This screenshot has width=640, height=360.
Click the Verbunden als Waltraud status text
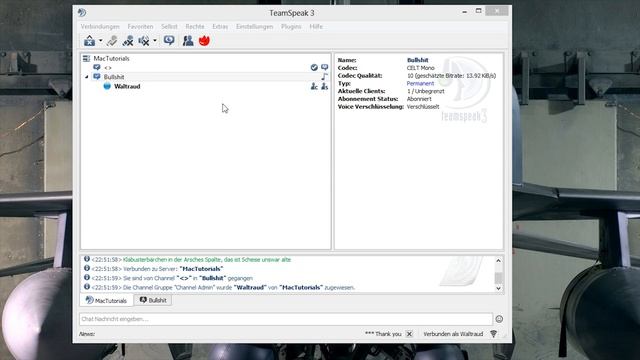coord(453,334)
